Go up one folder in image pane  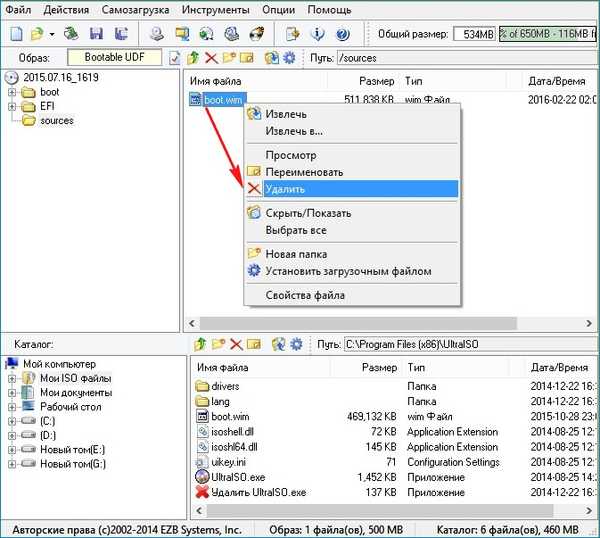point(194,58)
